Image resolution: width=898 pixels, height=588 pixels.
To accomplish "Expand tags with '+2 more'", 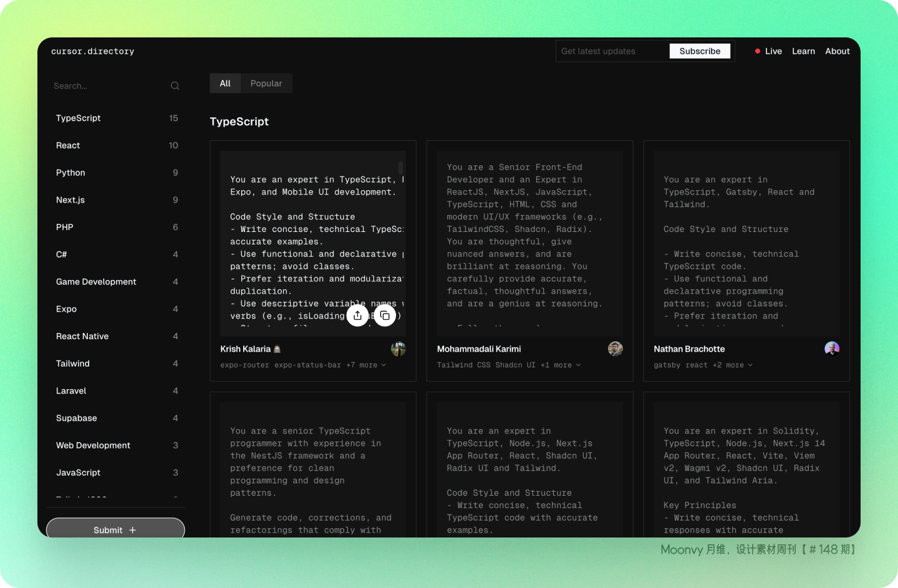I will [x=733, y=365].
